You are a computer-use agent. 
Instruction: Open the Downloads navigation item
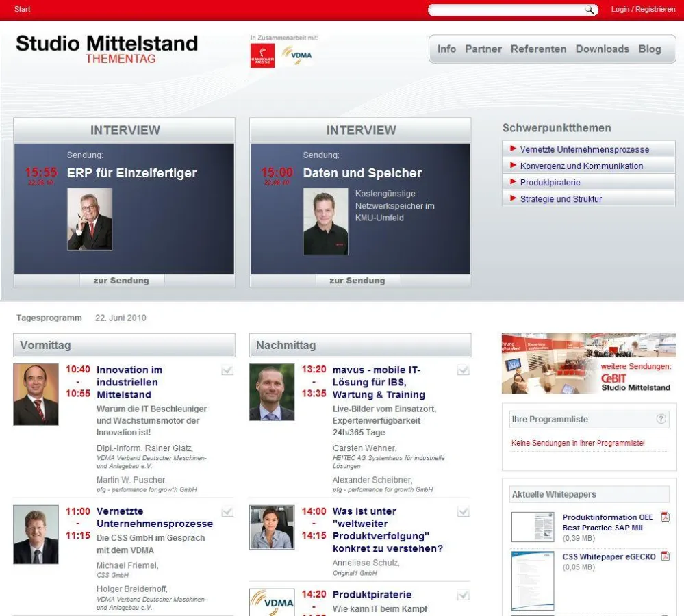pos(603,49)
